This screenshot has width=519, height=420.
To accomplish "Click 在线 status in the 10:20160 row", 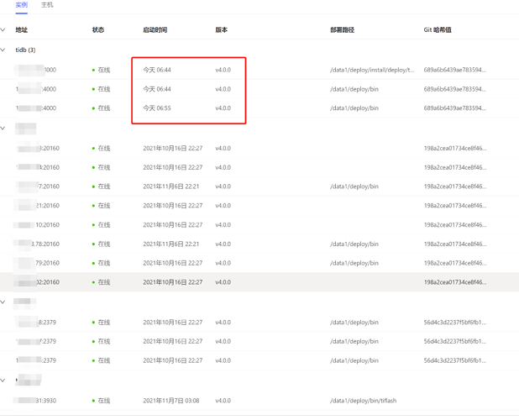I will point(104,225).
